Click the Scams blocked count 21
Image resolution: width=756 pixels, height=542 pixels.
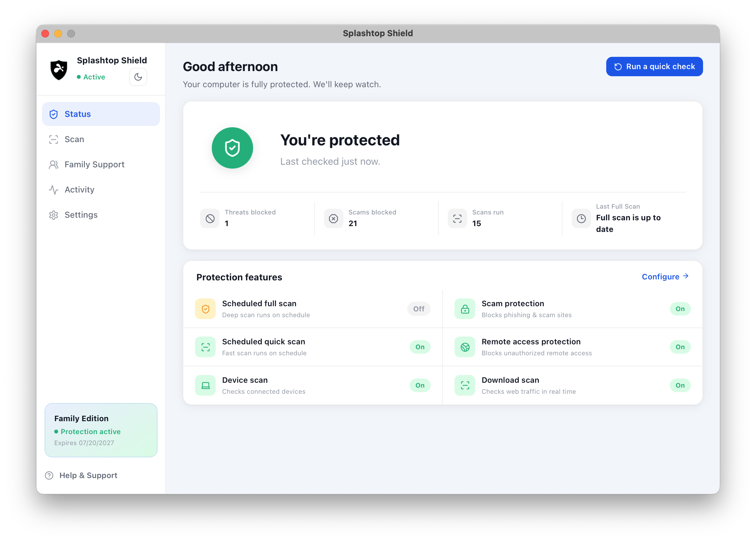[353, 224]
